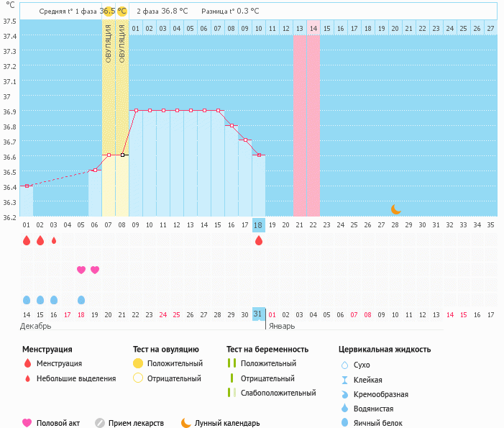Click the small spotting drop on cycle day 03

coord(54,240)
